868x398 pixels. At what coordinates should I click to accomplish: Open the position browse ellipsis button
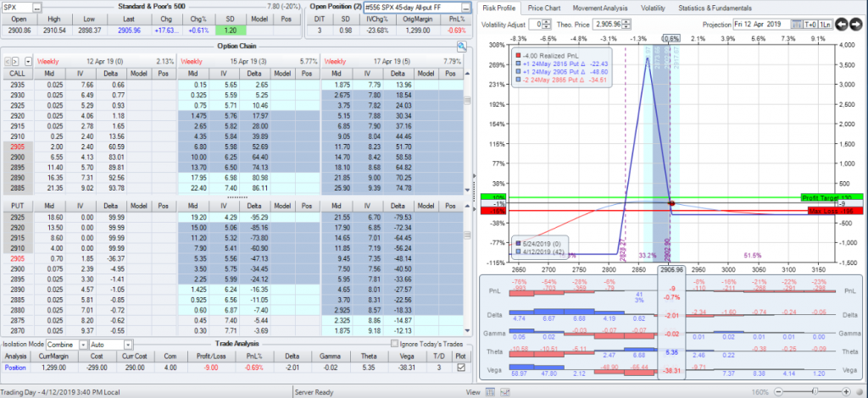click(465, 8)
